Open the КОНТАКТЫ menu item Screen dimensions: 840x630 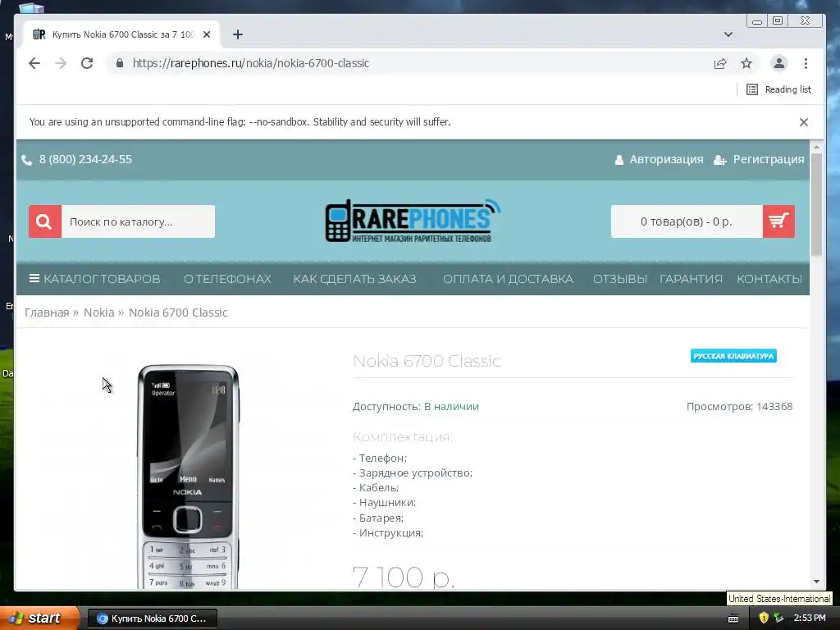(769, 279)
